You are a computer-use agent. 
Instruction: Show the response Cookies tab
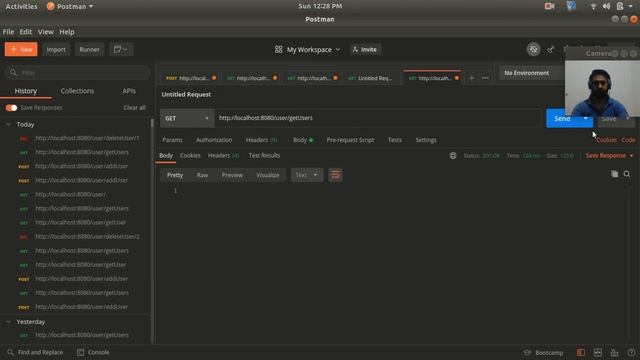click(190, 156)
